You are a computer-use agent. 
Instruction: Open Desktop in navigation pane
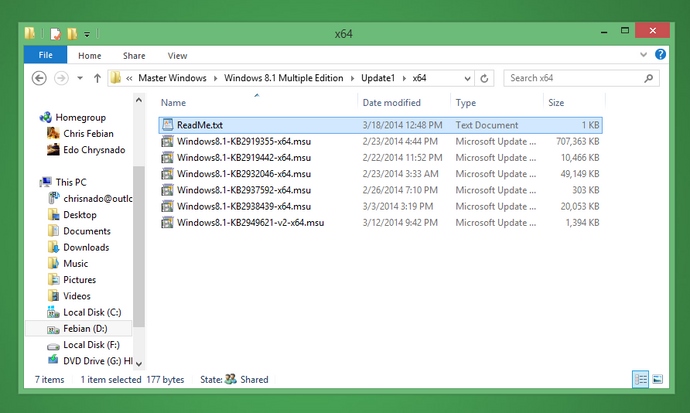click(x=80, y=215)
